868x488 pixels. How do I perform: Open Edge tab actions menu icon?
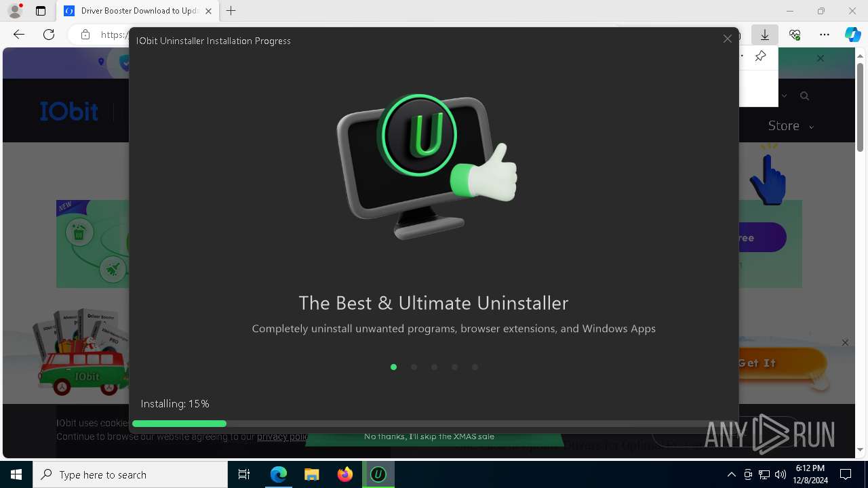tap(41, 11)
